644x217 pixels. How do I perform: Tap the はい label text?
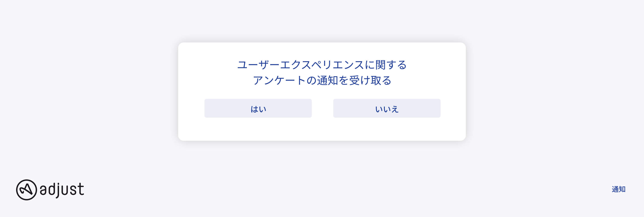[x=258, y=109]
